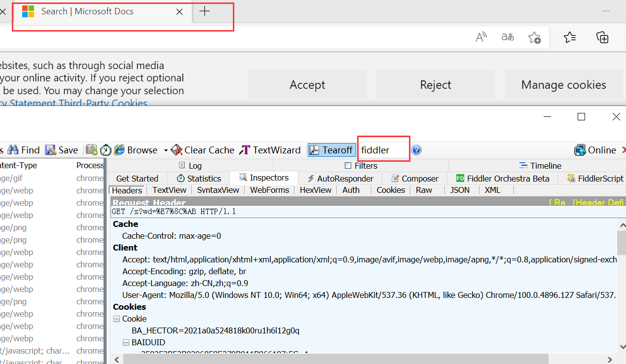
Task: Click Accept on the cookie banner
Action: click(307, 85)
